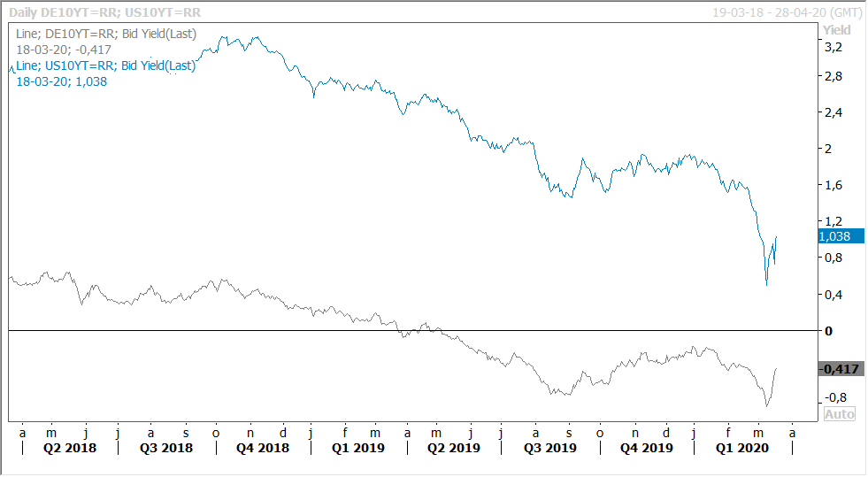Click the date range '19-03-18 - 28-04-20 (GMT)'
Viewport: 868px width, 477px height.
pos(786,12)
